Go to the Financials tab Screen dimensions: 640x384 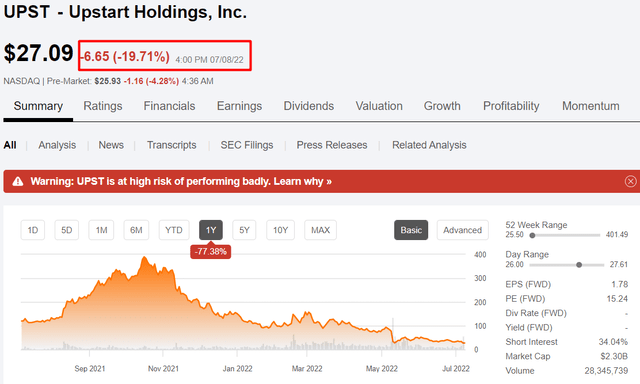point(169,106)
